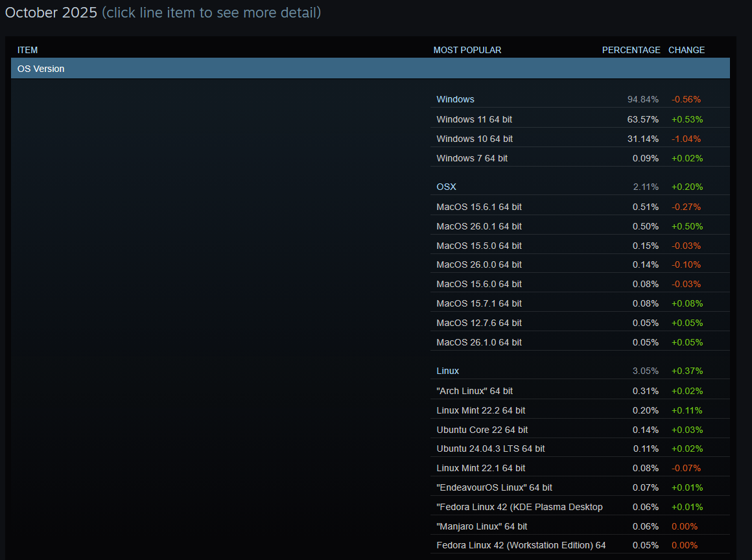The width and height of the screenshot is (752, 560).
Task: Click the Windows 11 63.57% percentage
Action: pos(642,119)
